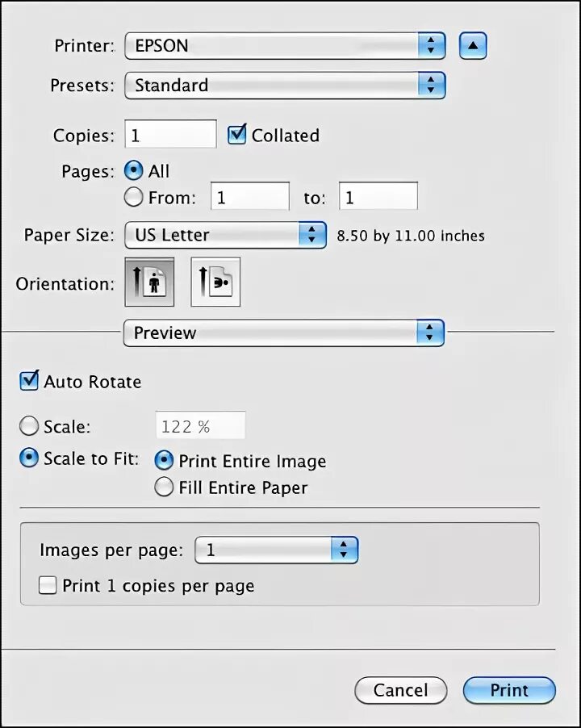Viewport: 581px width, 728px height.
Task: Open the Presets dropdown
Action: point(284,85)
